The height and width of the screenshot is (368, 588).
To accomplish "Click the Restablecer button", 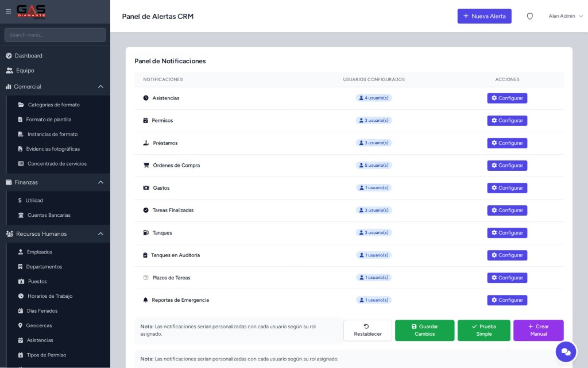I will pos(367,331).
